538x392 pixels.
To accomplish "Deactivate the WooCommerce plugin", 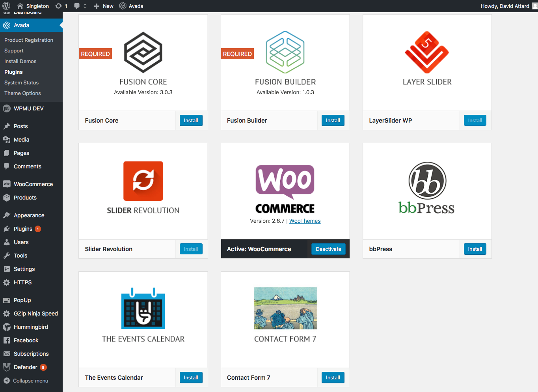I will coord(328,249).
